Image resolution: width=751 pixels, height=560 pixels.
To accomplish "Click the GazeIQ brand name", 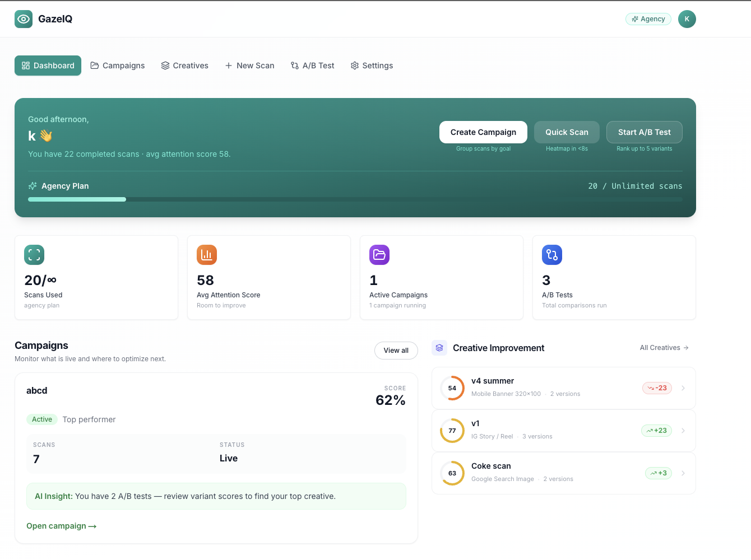I will [55, 19].
